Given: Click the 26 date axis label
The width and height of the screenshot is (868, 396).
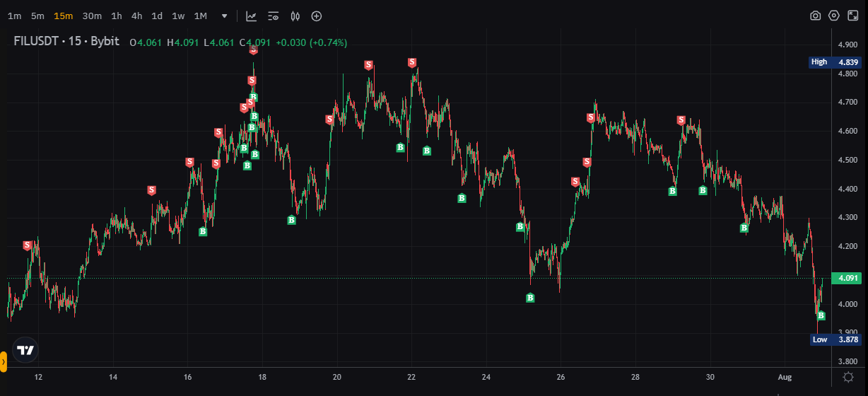Looking at the screenshot, I should 560,377.
